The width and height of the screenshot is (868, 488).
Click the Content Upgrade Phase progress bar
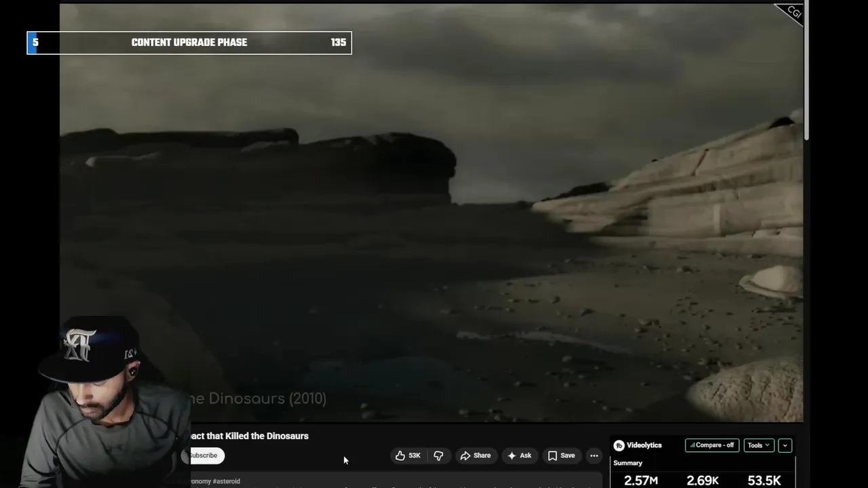[x=189, y=42]
